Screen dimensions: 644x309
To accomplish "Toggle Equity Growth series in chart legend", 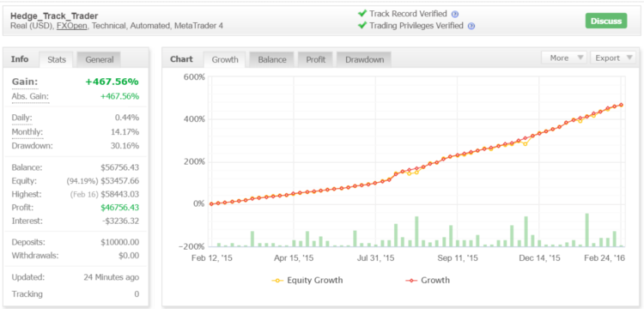I will 307,281.
